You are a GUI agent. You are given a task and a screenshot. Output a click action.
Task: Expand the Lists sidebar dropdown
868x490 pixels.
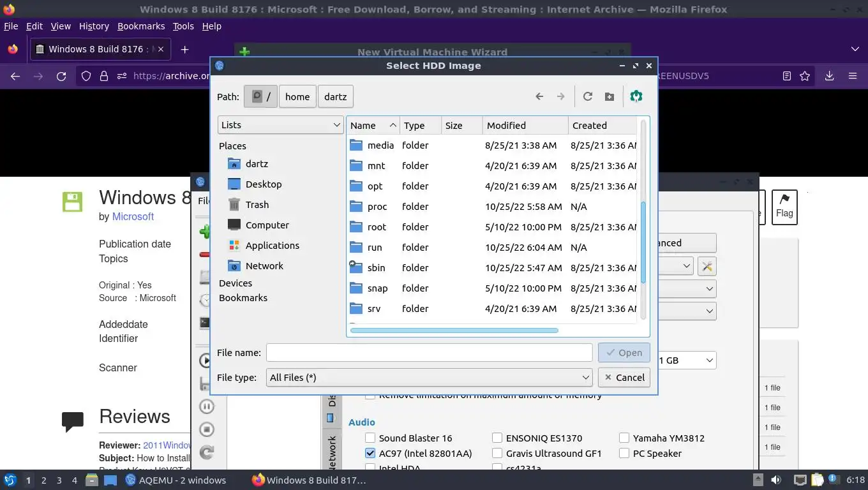pos(281,125)
